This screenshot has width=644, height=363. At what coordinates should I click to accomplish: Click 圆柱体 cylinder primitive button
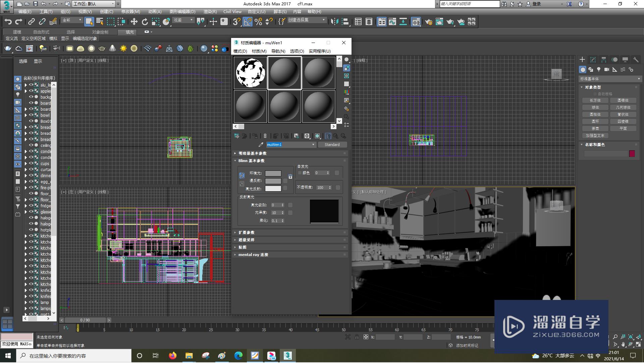tap(595, 114)
